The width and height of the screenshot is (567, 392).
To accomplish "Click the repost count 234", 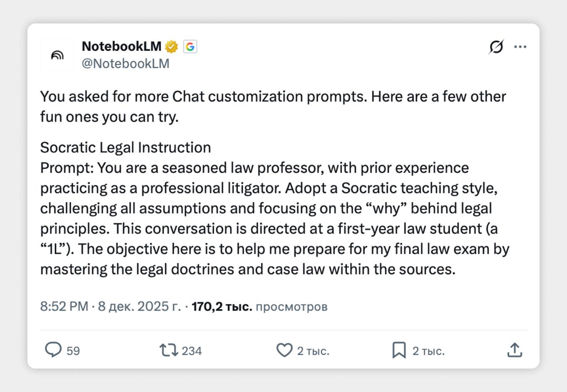I will tap(192, 351).
